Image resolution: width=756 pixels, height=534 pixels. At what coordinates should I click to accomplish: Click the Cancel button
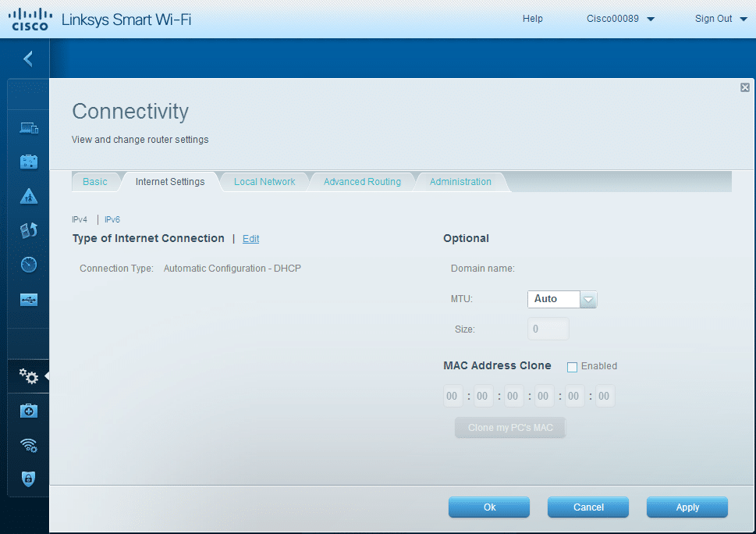pos(588,507)
